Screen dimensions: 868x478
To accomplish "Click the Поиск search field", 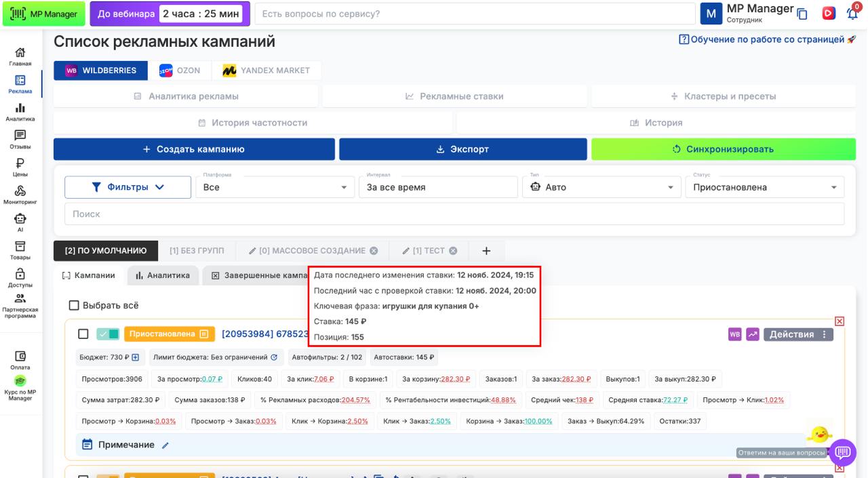I will pos(454,214).
